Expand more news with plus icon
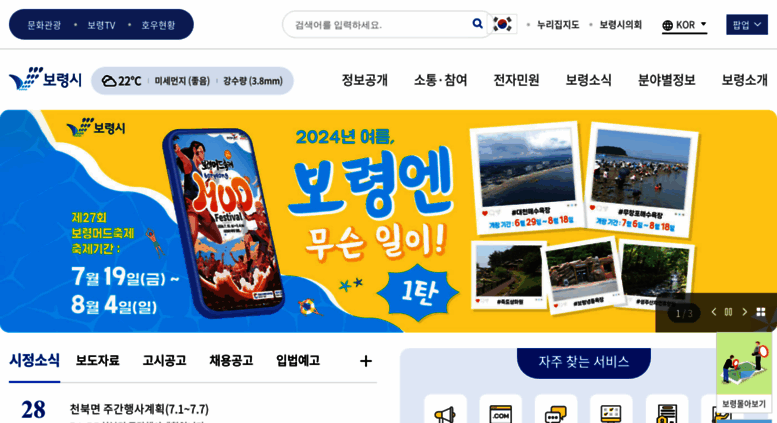 click(366, 361)
